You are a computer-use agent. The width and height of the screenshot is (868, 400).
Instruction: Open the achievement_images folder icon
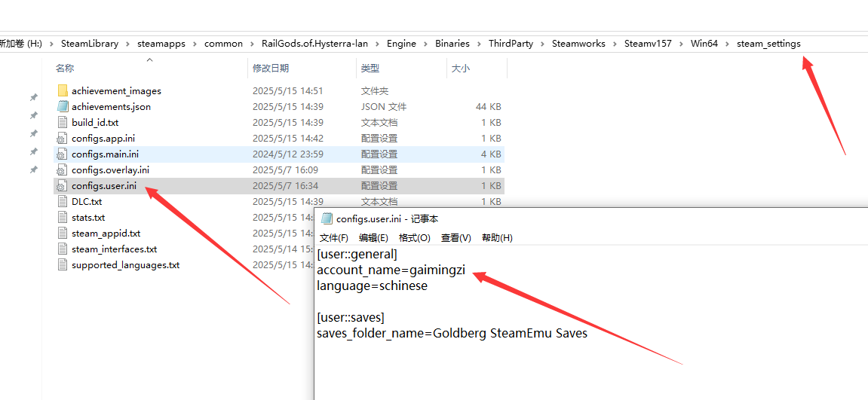coord(63,90)
